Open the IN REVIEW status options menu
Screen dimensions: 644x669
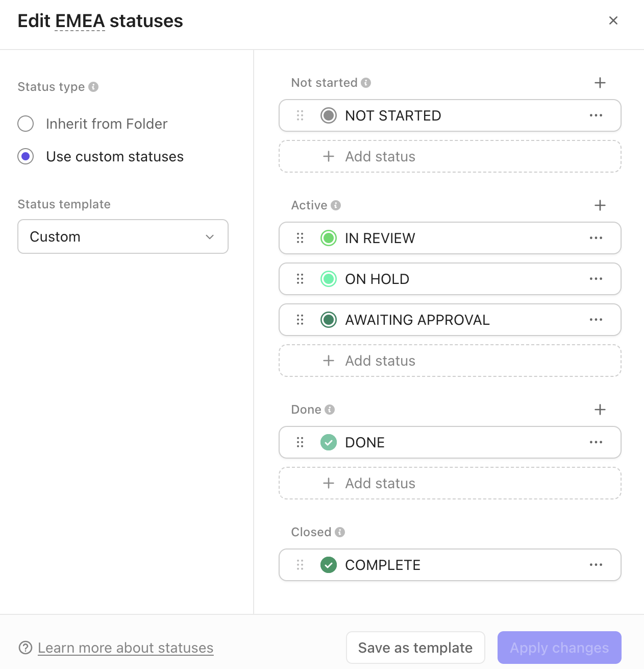point(596,238)
